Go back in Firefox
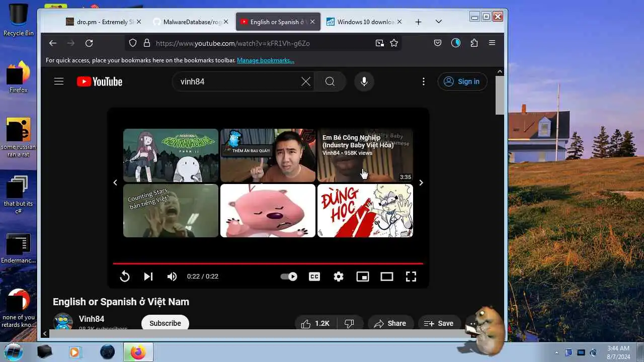 [x=53, y=43]
